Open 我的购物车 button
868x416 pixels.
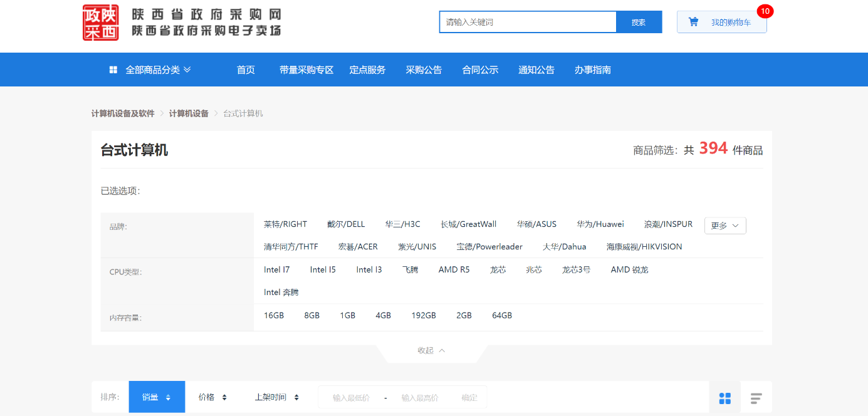[x=722, y=22]
